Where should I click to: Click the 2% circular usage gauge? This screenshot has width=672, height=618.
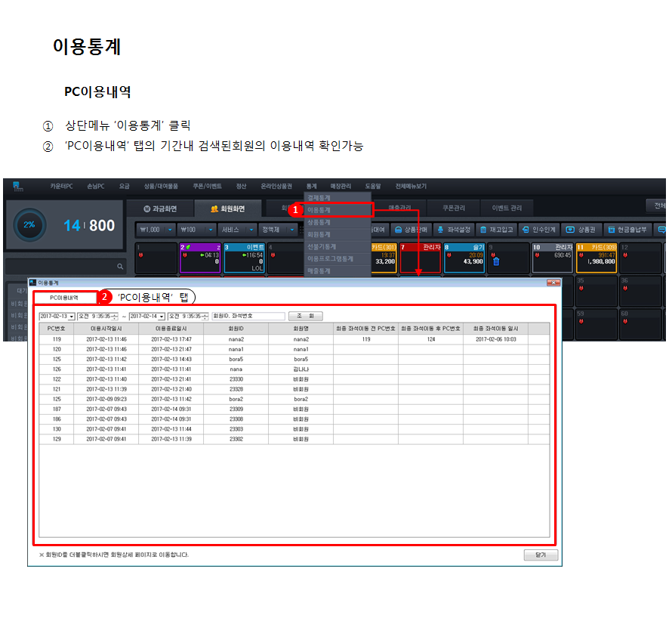pos(29,225)
